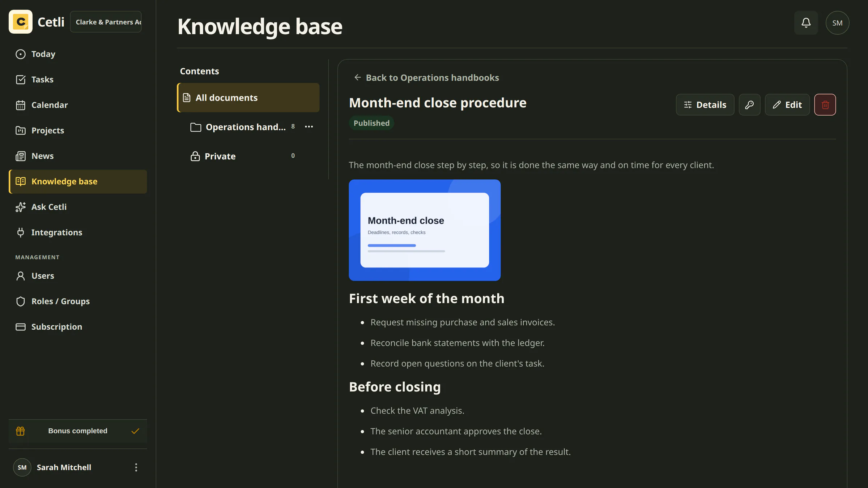Go to Today in sidebar
Viewport: 868px width, 488px height.
coord(78,54)
